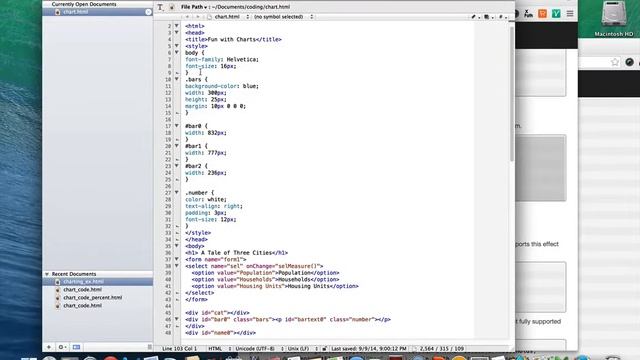Open the browser hamburger menu
The height and width of the screenshot is (360, 640).
pyautogui.click(x=570, y=13)
